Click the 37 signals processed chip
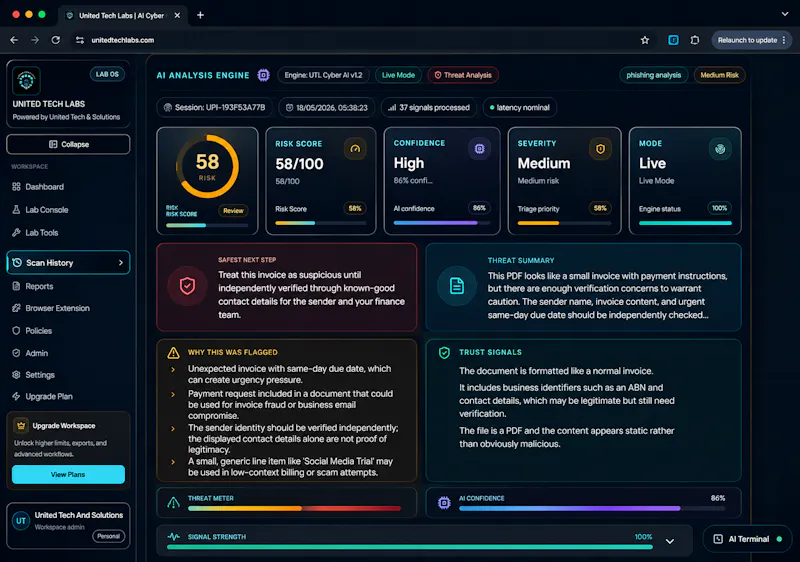800x562 pixels. [429, 108]
